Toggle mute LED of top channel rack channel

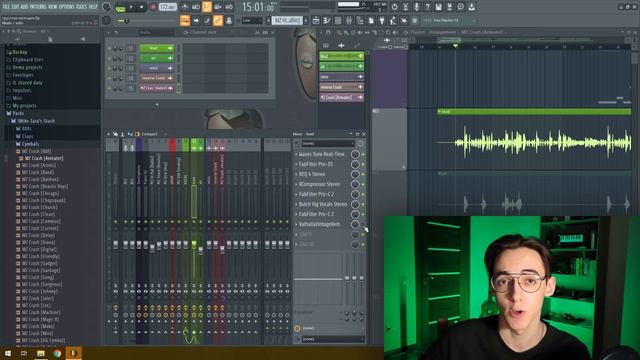109,48
